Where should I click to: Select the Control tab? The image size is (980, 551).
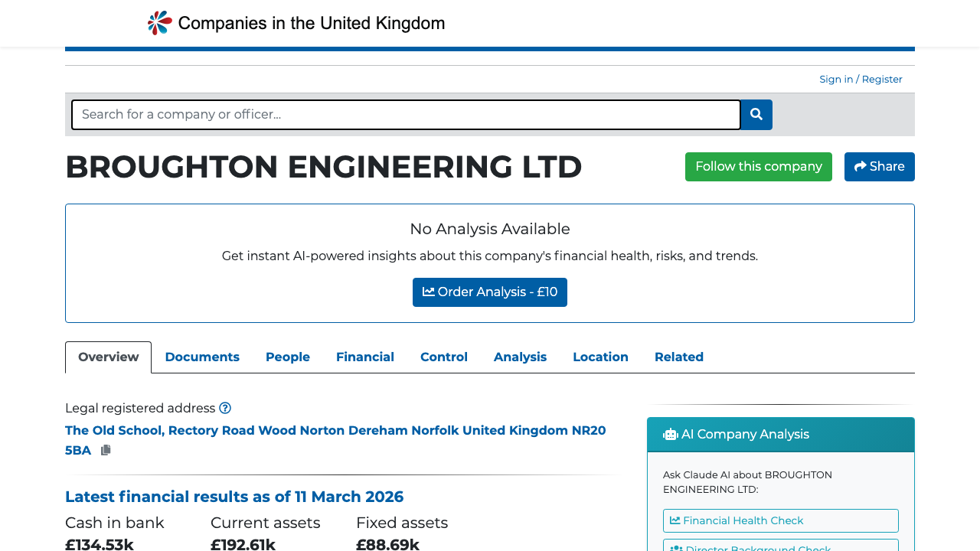pos(444,357)
